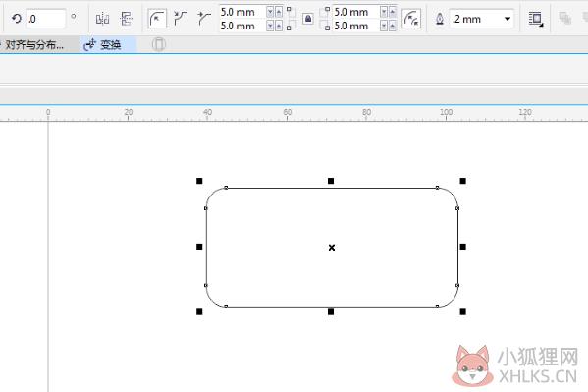This screenshot has width=588, height=392.
Task: Select the chamfered corner type
Action: point(204,19)
